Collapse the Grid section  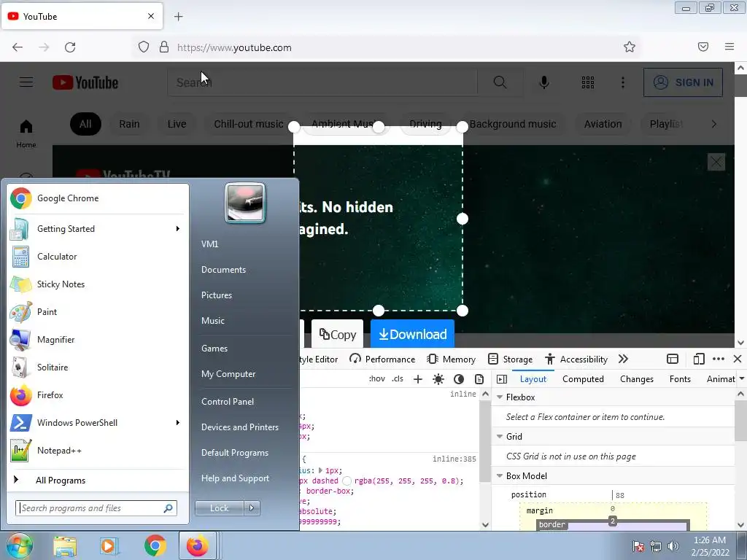tap(500, 437)
